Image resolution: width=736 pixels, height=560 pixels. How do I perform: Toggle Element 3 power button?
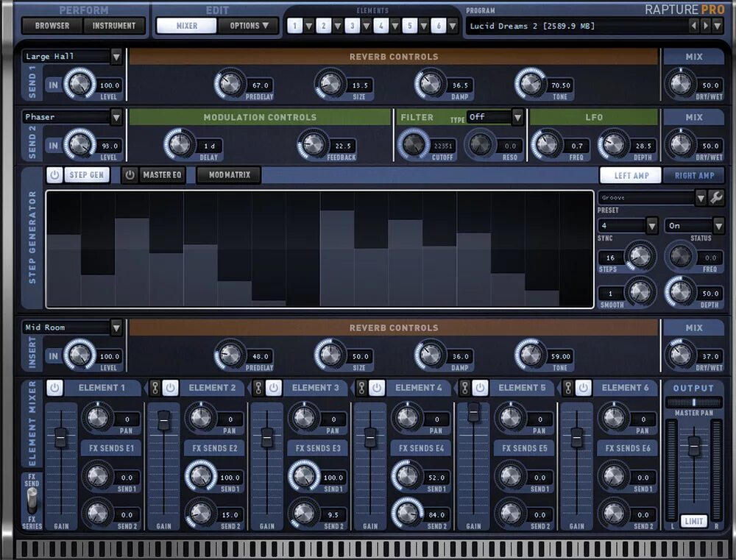click(273, 389)
